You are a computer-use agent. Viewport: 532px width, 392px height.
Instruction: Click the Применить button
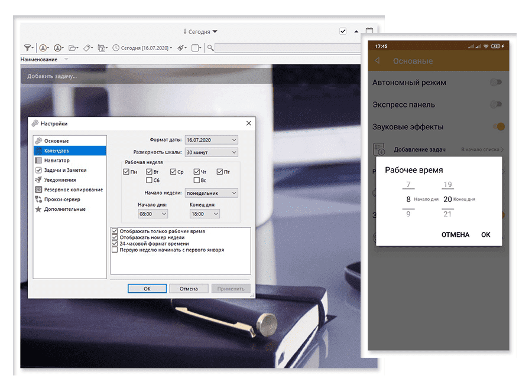coord(231,289)
